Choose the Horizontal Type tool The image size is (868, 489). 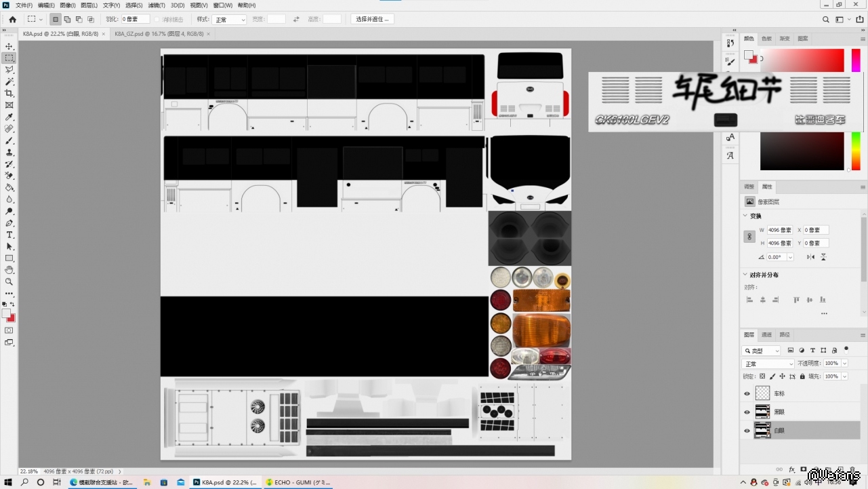tap(9, 235)
